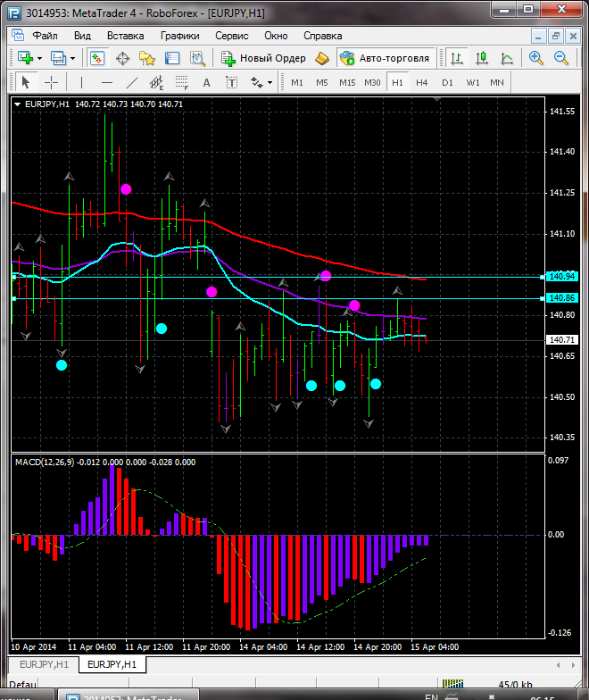The width and height of the screenshot is (589, 700).
Task: Click the cyan 140.94 horizontal level label
Action: coord(562,277)
